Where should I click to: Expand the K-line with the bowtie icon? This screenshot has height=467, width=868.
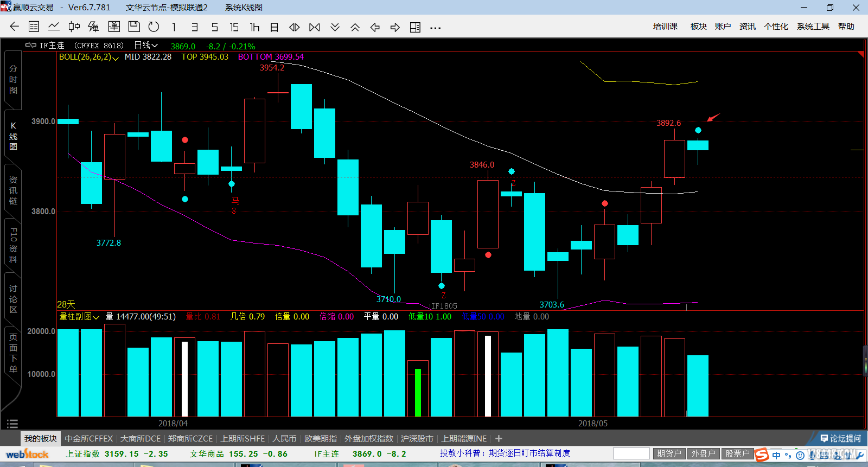315,27
